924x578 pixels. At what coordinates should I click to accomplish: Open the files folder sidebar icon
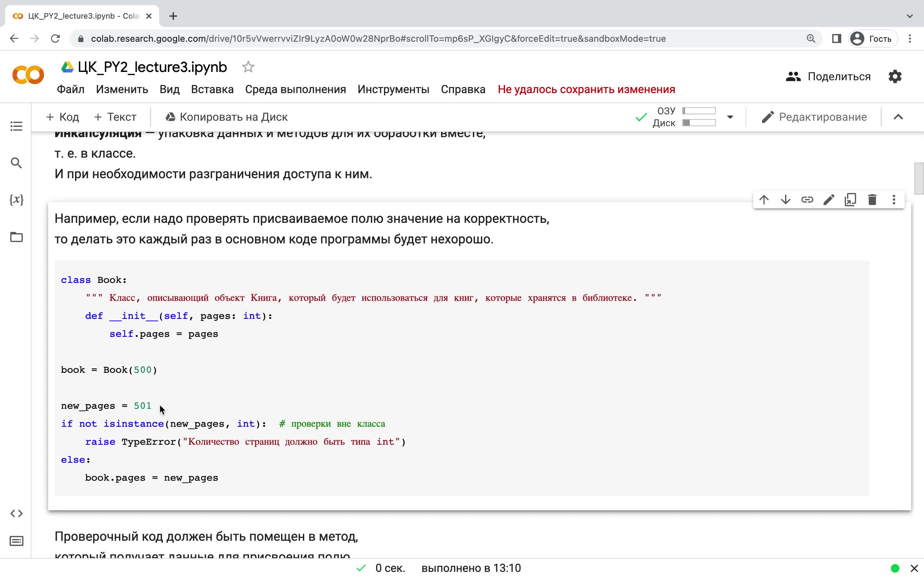pos(16,237)
